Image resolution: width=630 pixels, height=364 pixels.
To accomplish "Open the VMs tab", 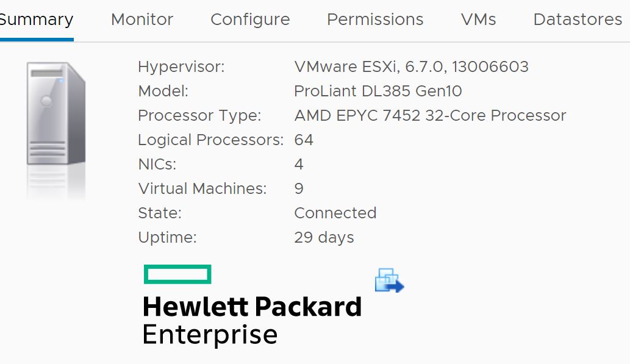I will [x=478, y=20].
